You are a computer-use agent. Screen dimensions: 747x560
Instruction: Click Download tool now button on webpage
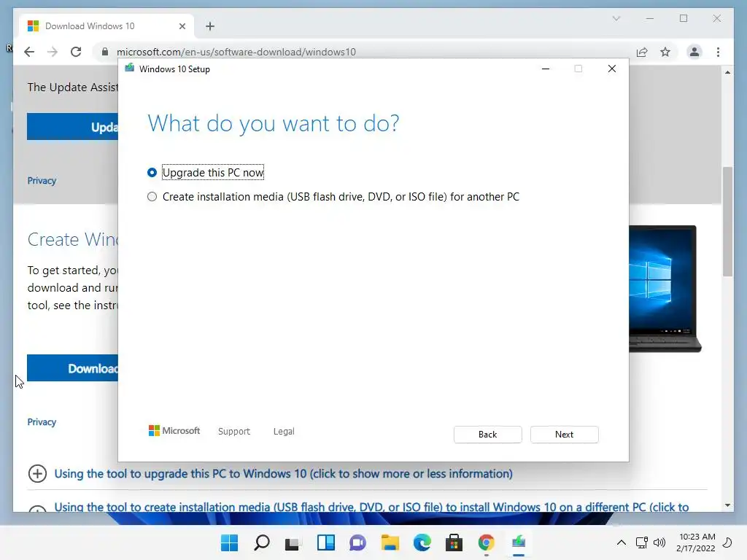[72, 368]
